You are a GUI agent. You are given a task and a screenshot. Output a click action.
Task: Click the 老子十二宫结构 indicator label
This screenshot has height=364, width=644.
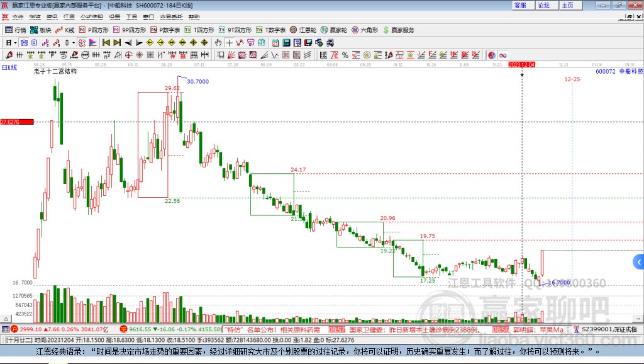coord(55,71)
